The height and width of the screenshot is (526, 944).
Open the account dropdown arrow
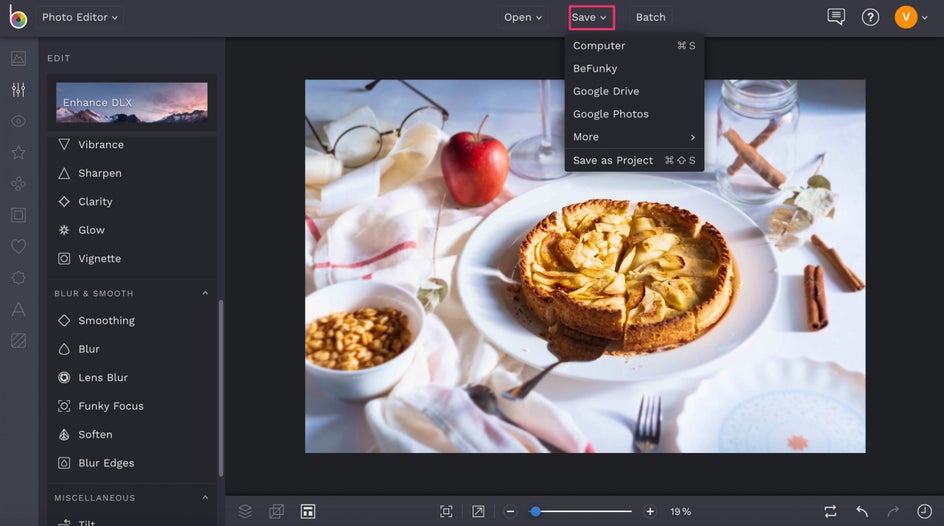tap(925, 17)
